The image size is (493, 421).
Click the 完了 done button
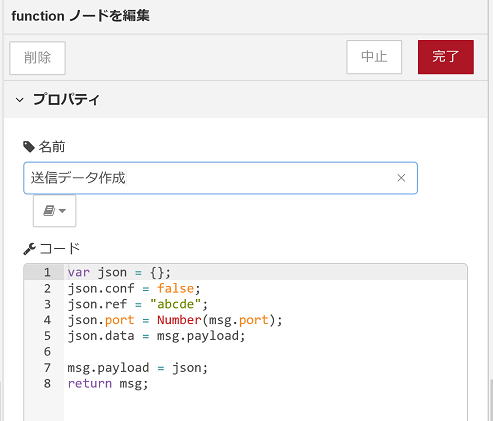[x=446, y=57]
